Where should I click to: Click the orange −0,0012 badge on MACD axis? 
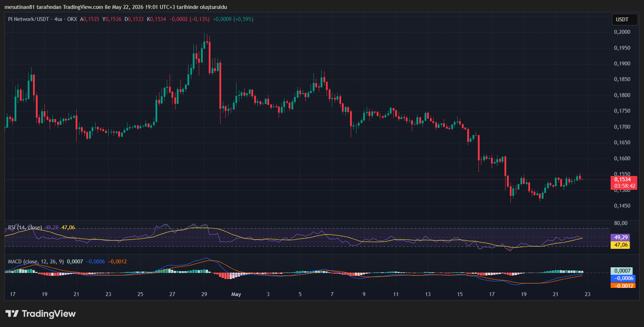click(x=623, y=286)
